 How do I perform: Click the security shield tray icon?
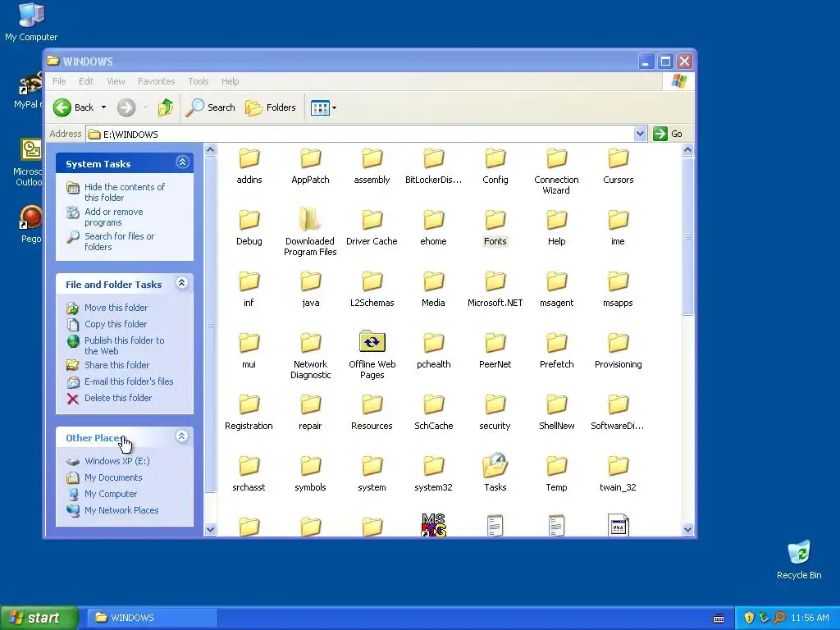coord(749,618)
